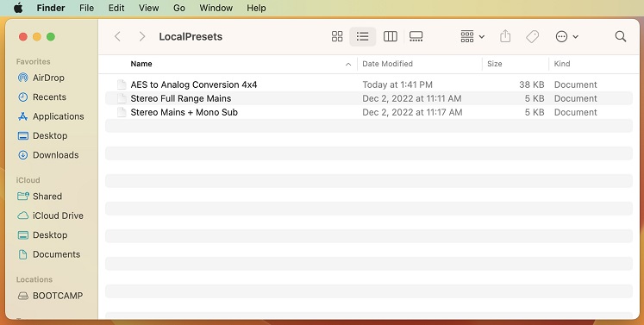
Task: Click the Edit Tags icon
Action: [x=532, y=36]
